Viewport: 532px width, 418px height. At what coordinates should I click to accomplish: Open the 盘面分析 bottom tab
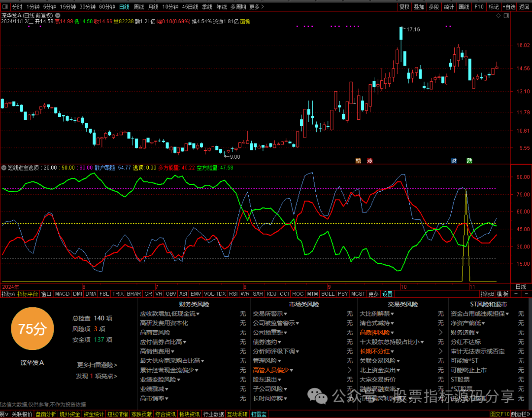[x=46, y=414]
